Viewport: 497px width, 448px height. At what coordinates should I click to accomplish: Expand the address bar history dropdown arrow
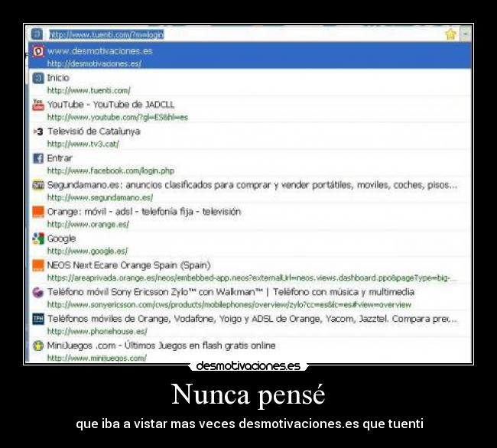(x=466, y=34)
